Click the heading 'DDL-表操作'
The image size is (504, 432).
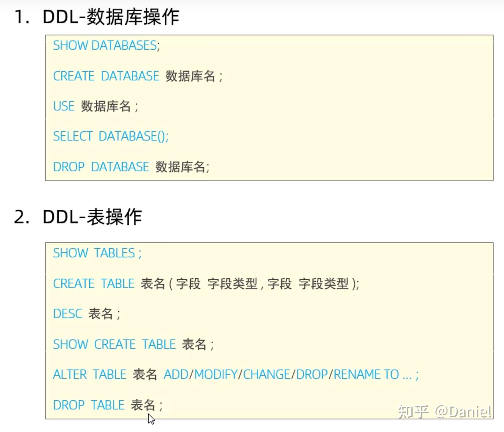click(x=92, y=217)
